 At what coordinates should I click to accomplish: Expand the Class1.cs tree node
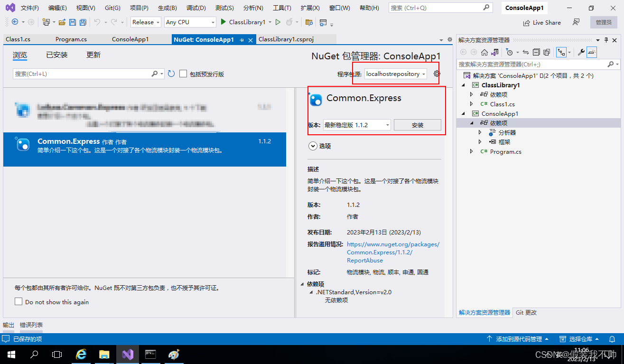tap(471, 104)
